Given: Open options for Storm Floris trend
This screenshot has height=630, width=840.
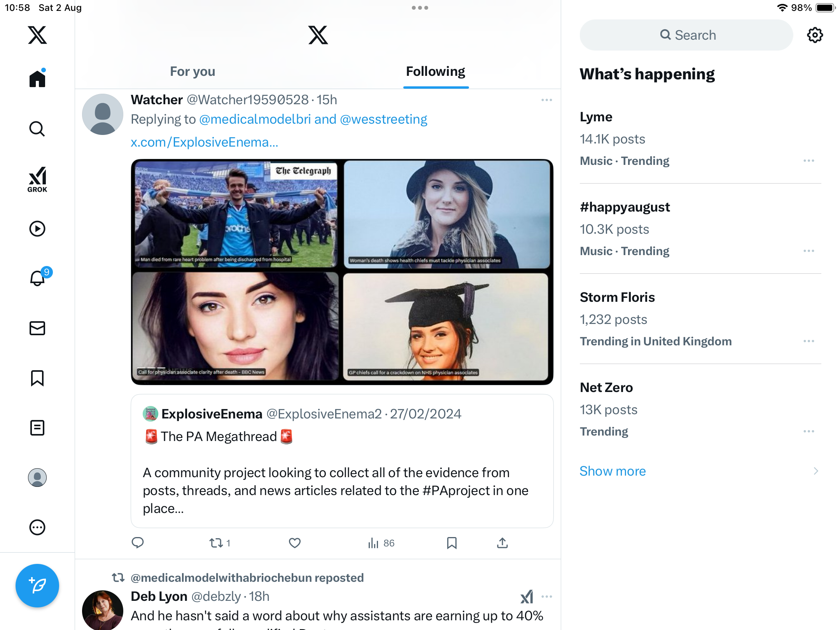Looking at the screenshot, I should click(808, 341).
